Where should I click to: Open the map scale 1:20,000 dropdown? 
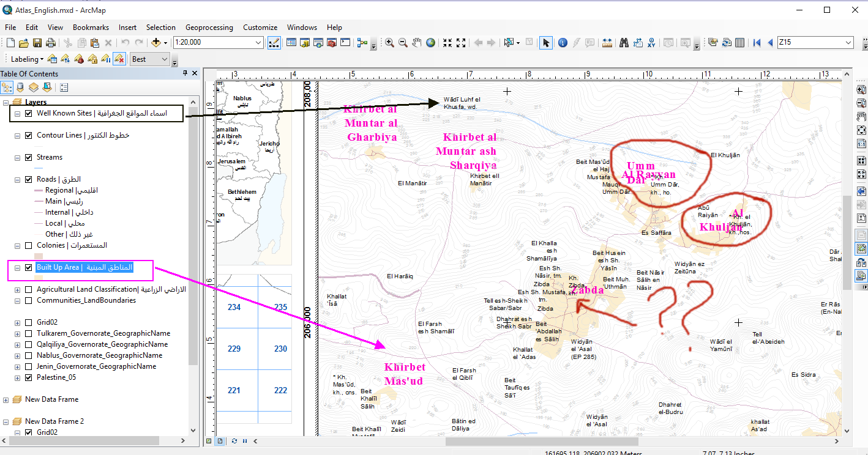(258, 43)
